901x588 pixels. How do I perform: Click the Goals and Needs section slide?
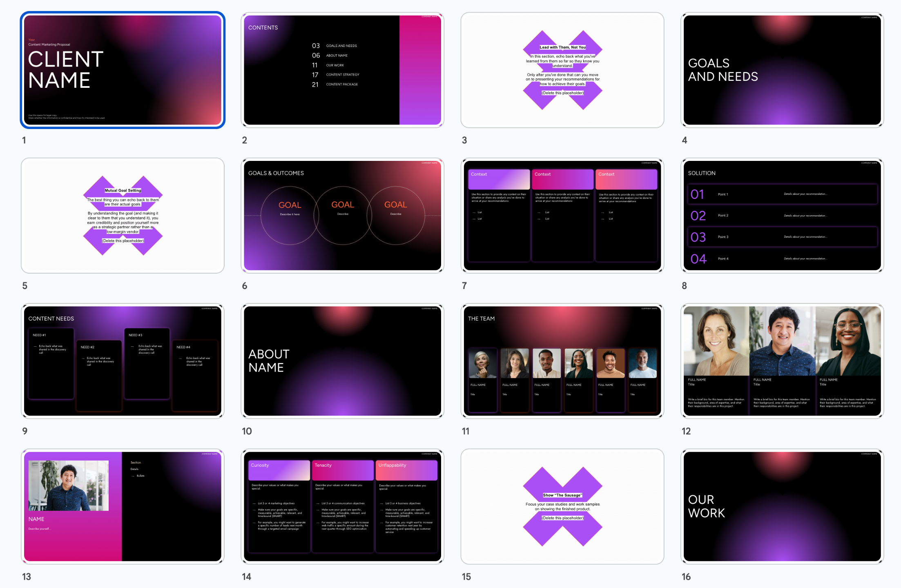tap(782, 70)
